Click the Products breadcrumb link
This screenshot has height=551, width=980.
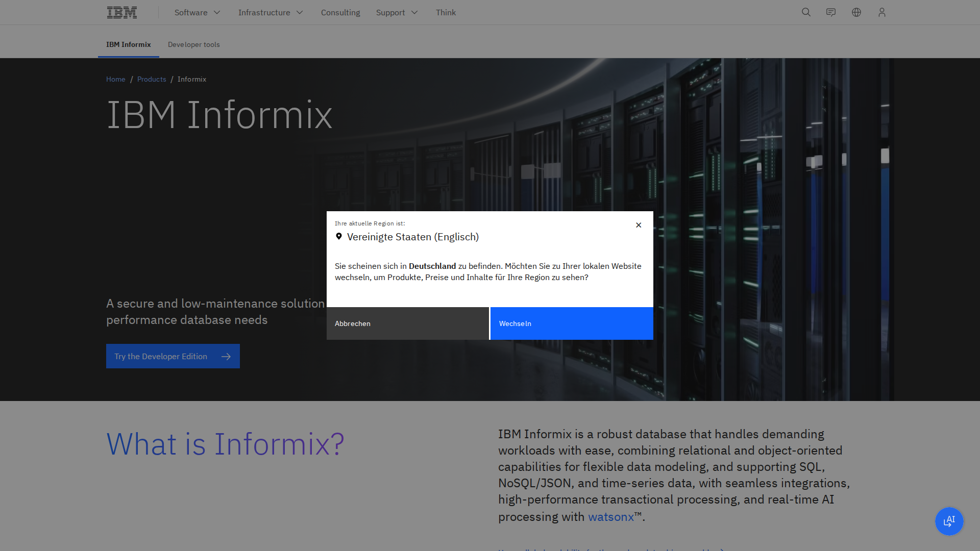(152, 79)
